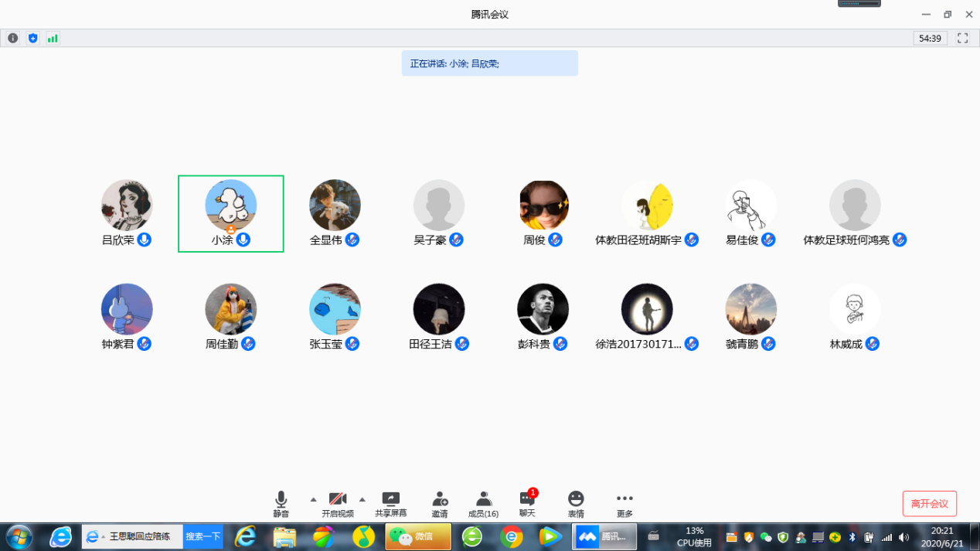
Task: Click microphone icon beside 吕欣荣
Action: pyautogui.click(x=144, y=240)
